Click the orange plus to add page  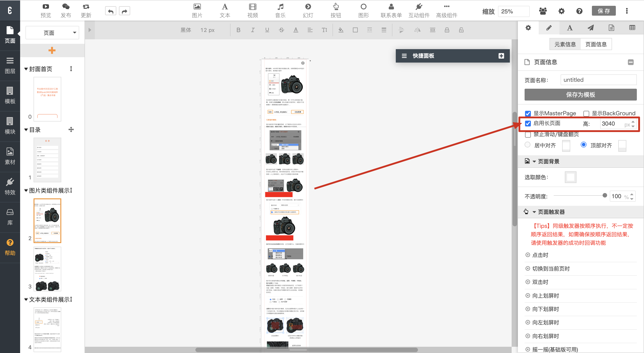click(x=52, y=50)
